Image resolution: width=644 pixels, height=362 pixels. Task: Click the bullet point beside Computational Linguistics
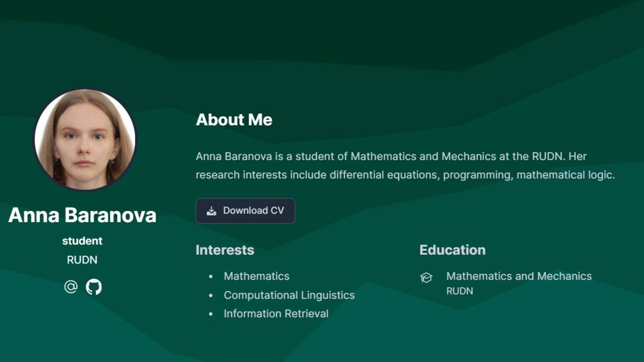click(x=211, y=295)
